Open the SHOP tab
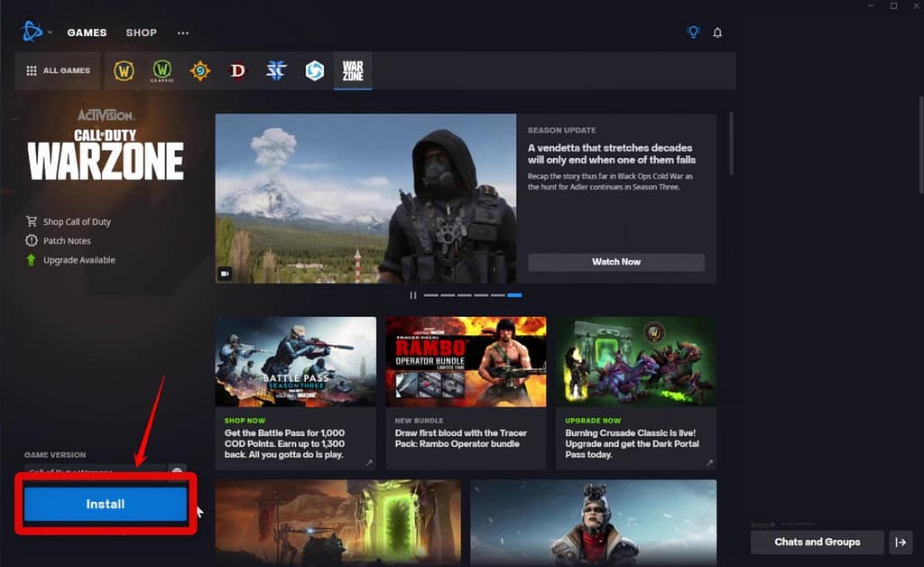 point(142,33)
